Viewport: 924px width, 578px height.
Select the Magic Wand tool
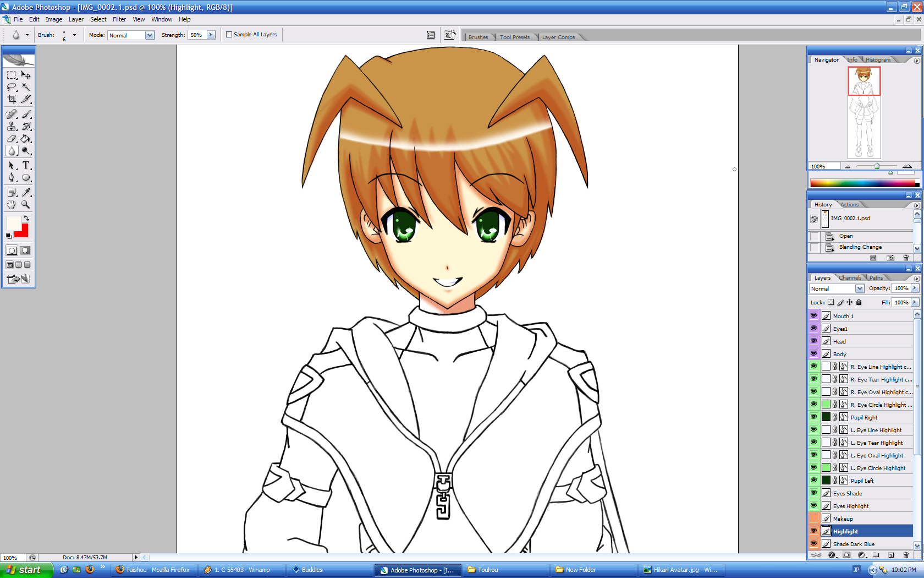click(26, 87)
